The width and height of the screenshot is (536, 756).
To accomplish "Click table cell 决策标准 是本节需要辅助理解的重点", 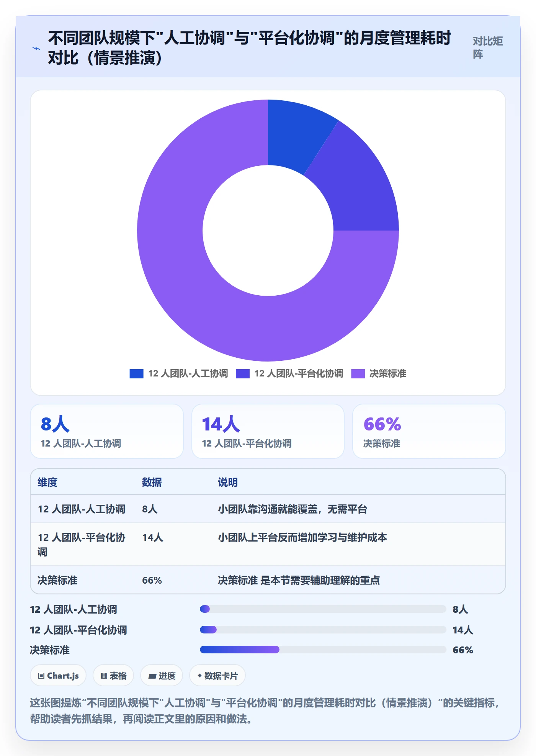I will (x=299, y=580).
